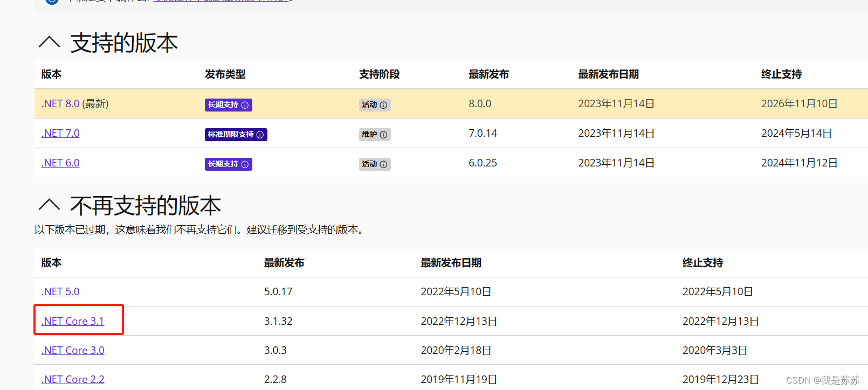Viewport: 868px width, 390px height.
Task: Click end-of-support date 2024年5月14日
Action: pos(797,133)
